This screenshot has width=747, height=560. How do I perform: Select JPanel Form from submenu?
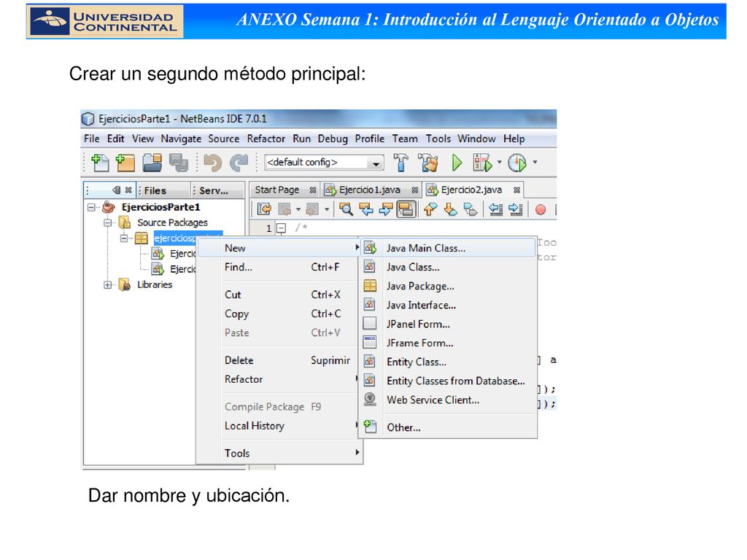click(448, 324)
